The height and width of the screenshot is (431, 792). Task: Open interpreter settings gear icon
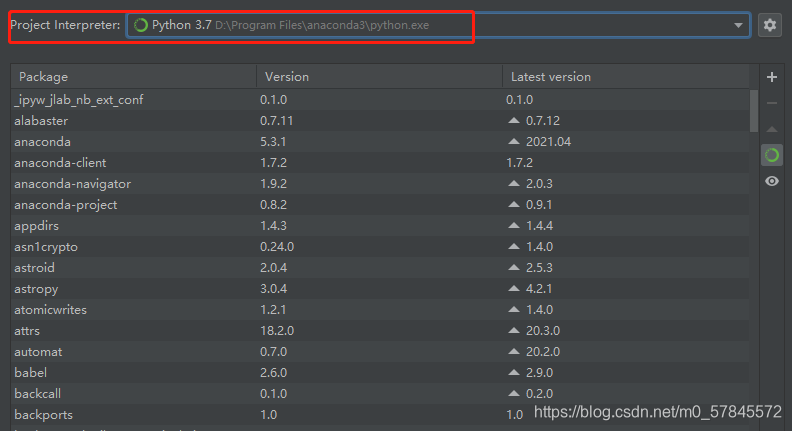(769, 25)
